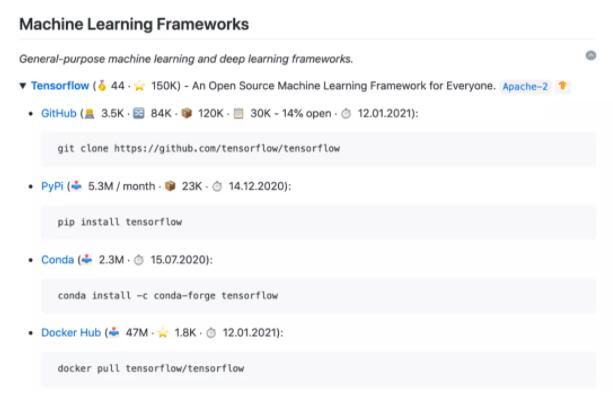Click the '5.3M / month' downloads text
The image size is (613, 401).
(x=122, y=186)
